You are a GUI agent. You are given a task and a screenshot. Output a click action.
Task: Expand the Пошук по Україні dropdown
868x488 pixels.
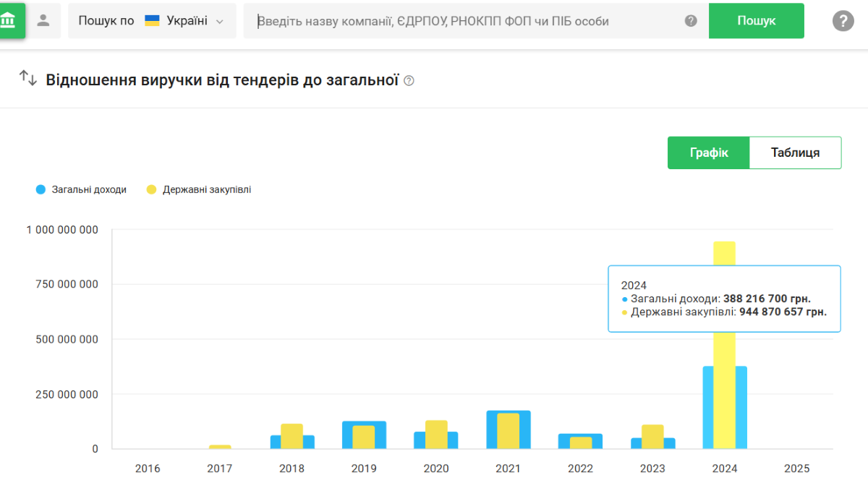tap(152, 21)
